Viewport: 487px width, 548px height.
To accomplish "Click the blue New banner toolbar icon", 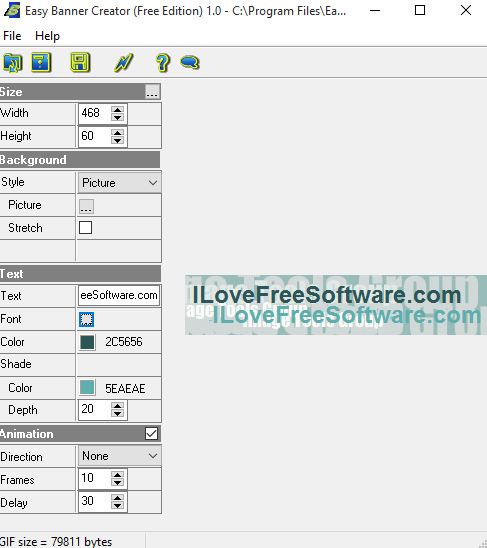I will coord(41,63).
